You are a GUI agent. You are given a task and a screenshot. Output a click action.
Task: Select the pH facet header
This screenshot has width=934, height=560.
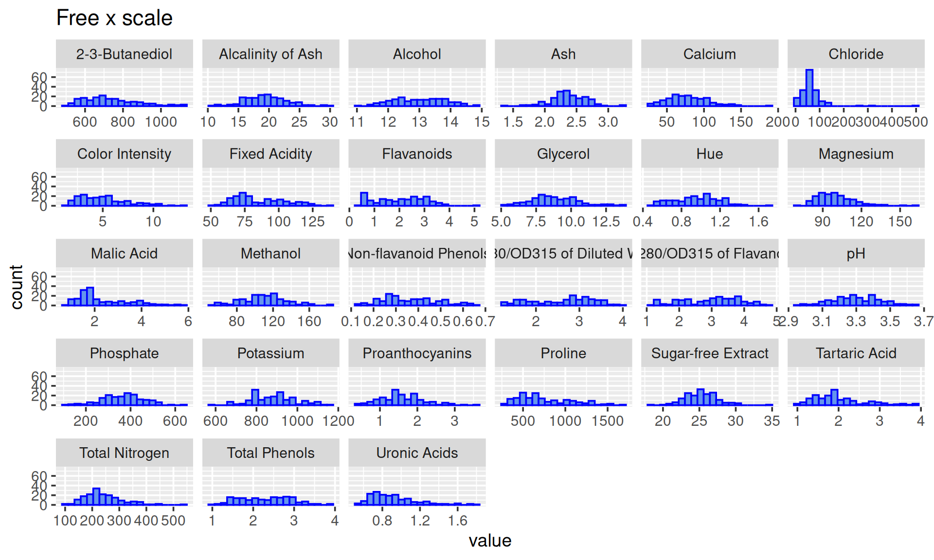pos(856,253)
